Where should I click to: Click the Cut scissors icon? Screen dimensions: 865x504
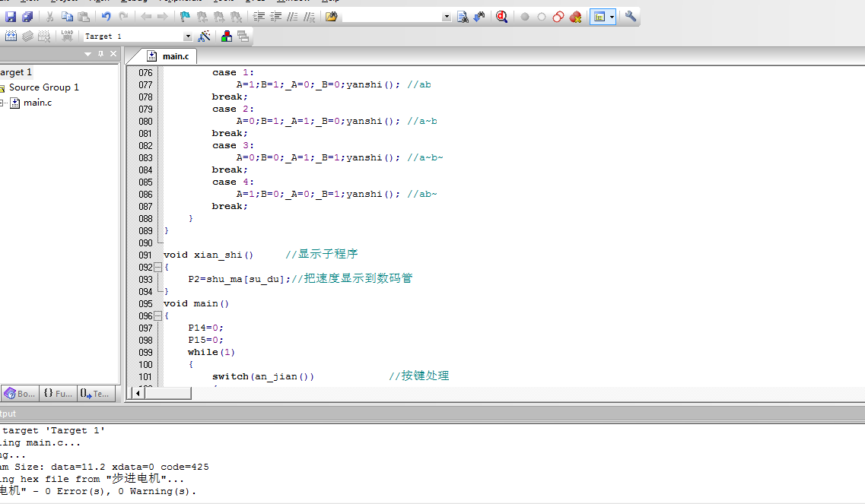(49, 17)
